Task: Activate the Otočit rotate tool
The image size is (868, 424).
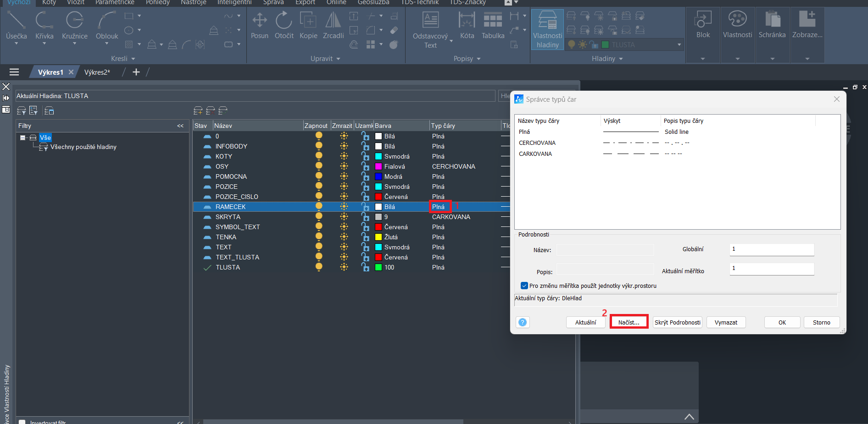Action: (284, 25)
